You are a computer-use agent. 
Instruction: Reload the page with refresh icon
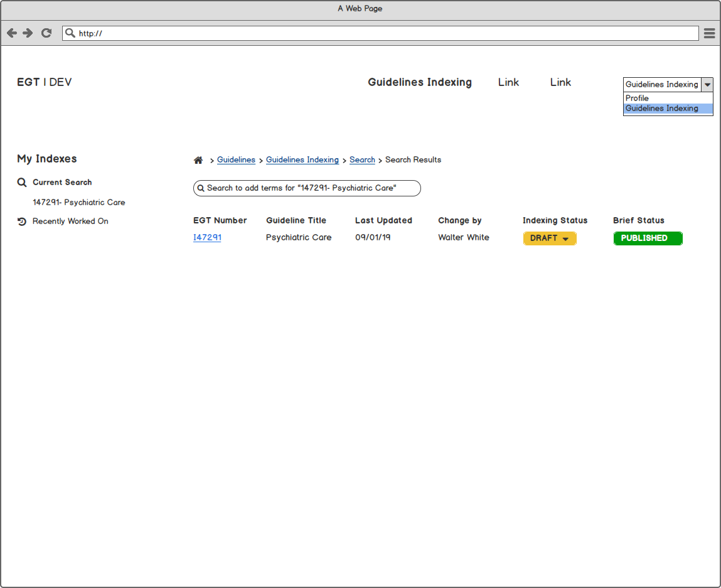click(x=46, y=33)
